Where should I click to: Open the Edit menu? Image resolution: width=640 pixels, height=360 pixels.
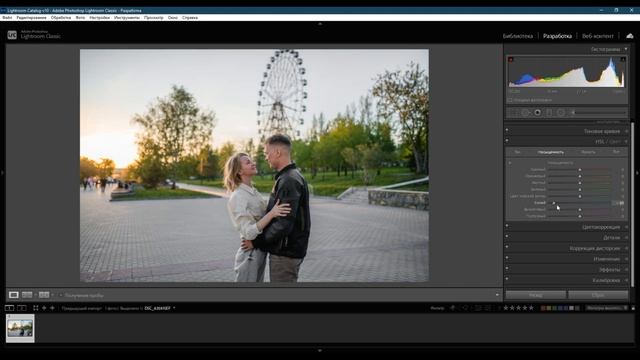(31, 18)
